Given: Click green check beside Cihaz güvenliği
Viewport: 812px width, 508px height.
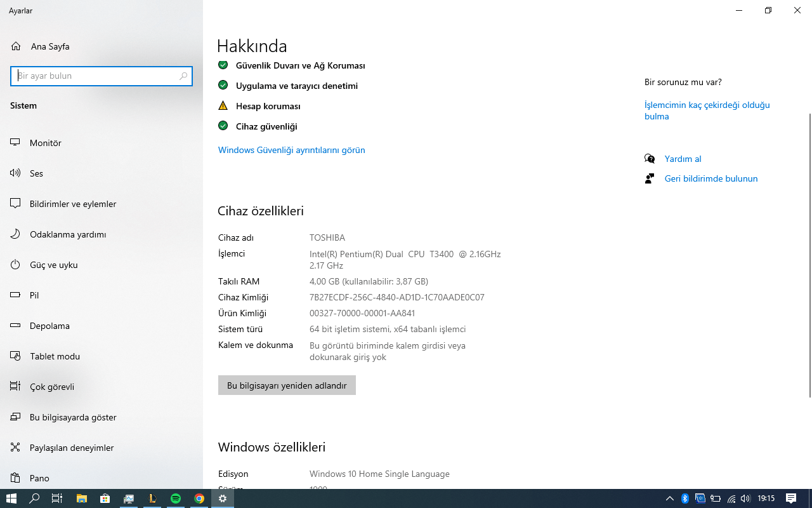Looking at the screenshot, I should (x=223, y=126).
